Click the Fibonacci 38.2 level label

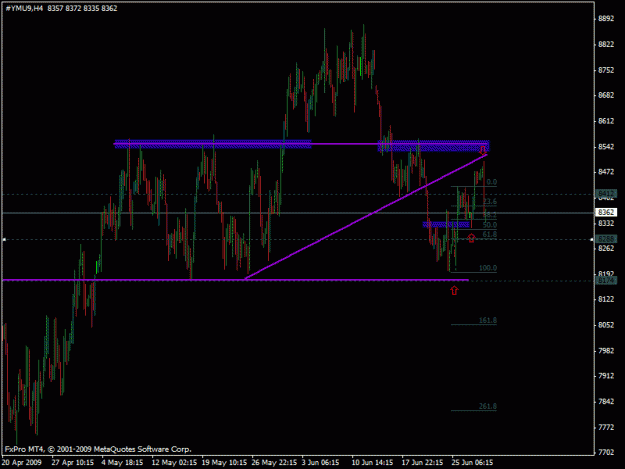(x=490, y=215)
